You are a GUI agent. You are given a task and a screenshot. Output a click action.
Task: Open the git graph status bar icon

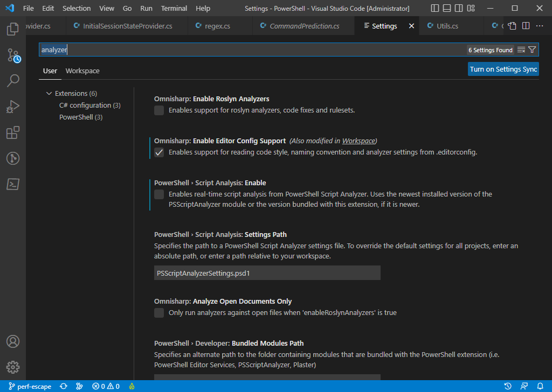pyautogui.click(x=79, y=386)
